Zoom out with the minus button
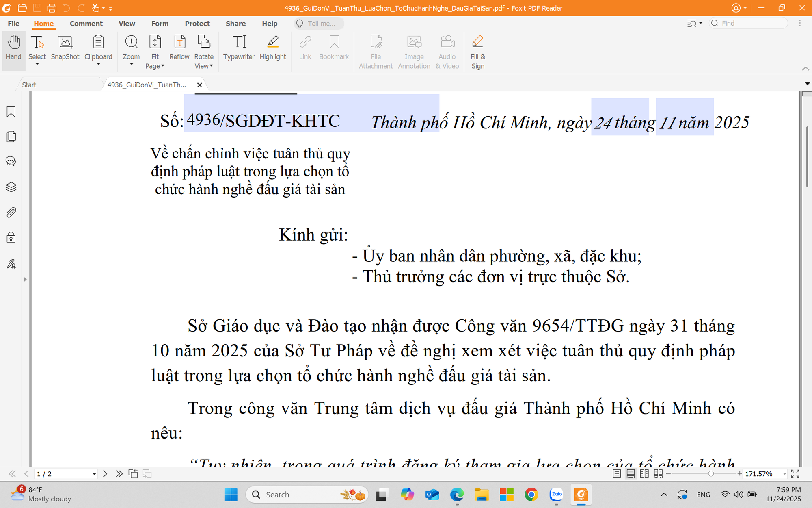812x508 pixels. [x=668, y=474]
